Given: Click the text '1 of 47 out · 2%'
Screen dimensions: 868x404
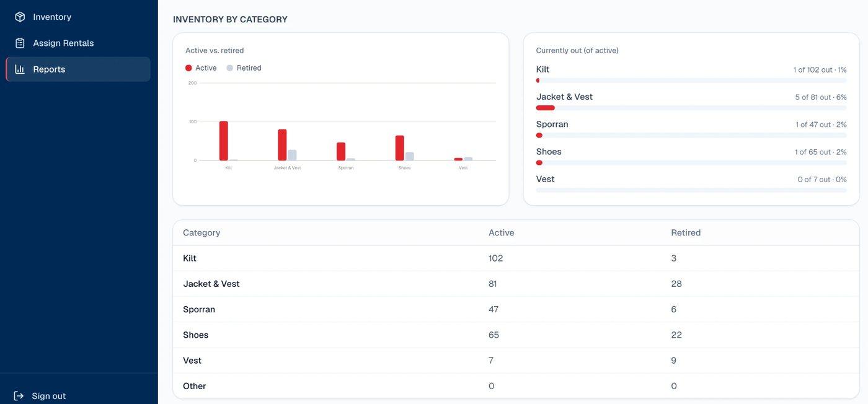Looking at the screenshot, I should tap(821, 125).
